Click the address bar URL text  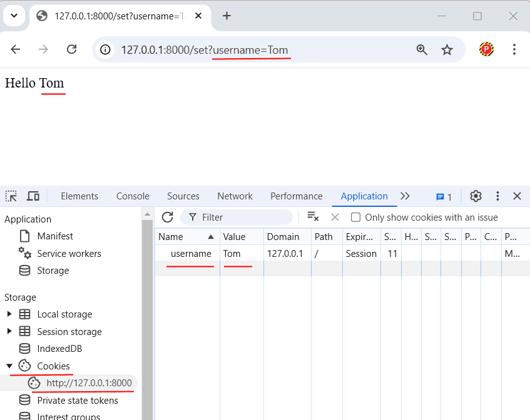[205, 50]
